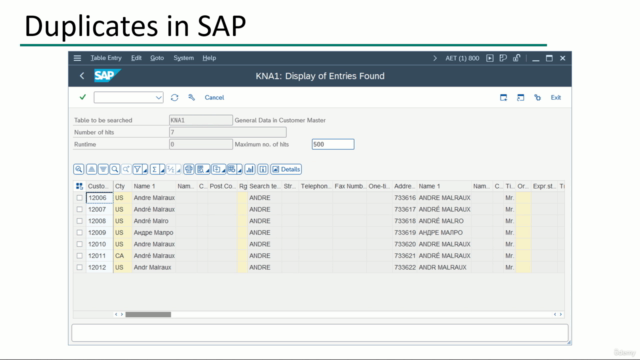Click the Table to be searched KNA1 field
The height and width of the screenshot is (360, 640).
pyautogui.click(x=201, y=120)
